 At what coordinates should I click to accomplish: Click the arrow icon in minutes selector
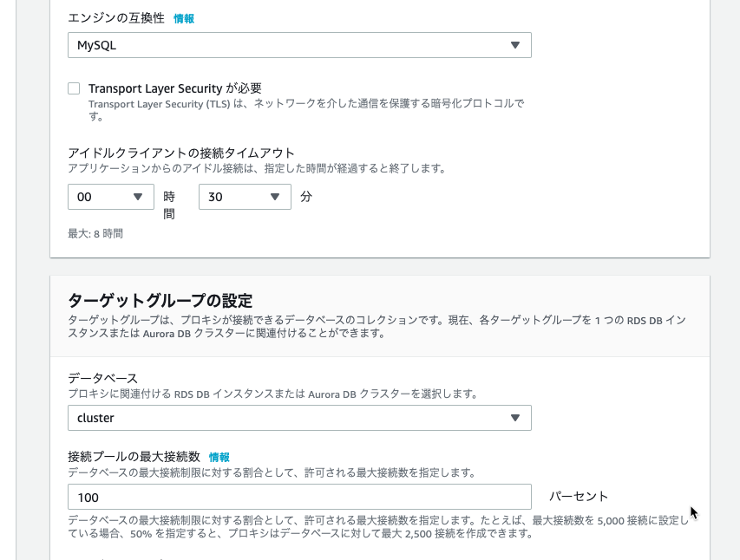point(275,197)
